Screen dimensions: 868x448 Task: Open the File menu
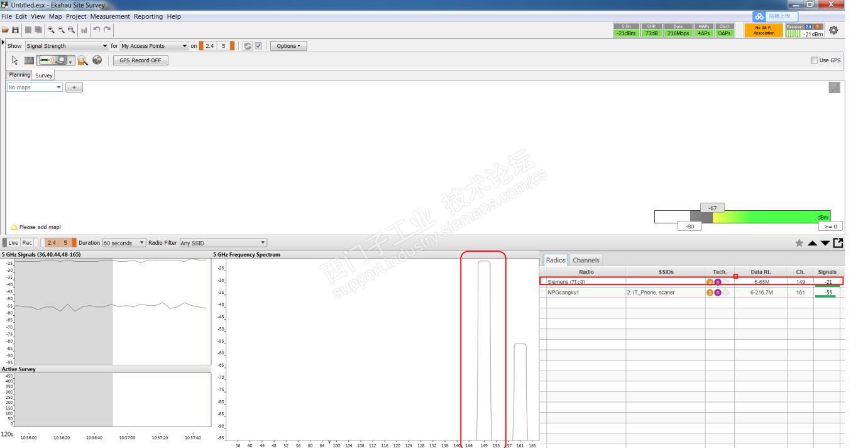7,16
